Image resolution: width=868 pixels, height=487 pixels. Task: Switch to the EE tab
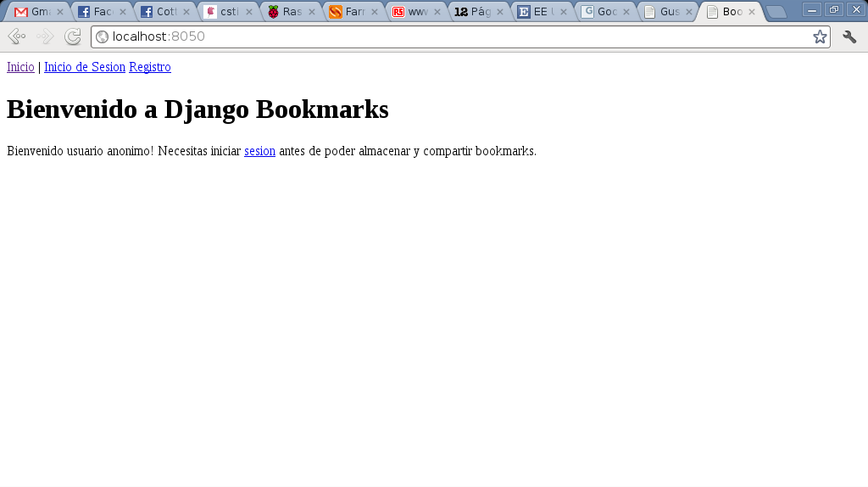[x=535, y=12]
